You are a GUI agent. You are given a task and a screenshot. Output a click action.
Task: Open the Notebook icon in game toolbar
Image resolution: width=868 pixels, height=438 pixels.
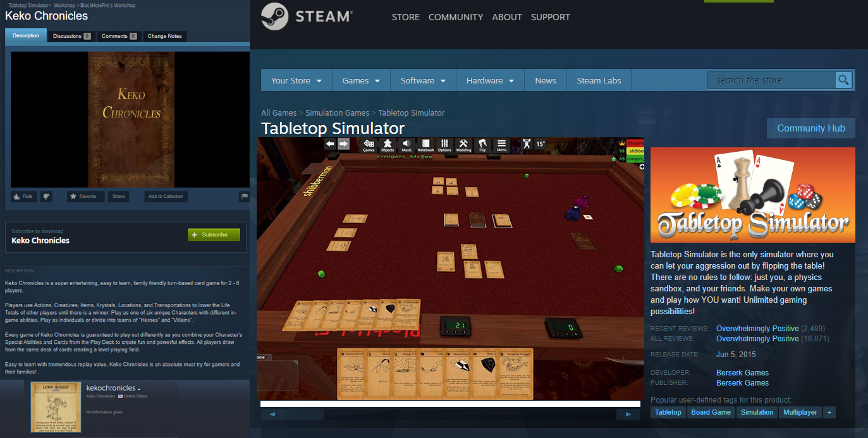pyautogui.click(x=425, y=145)
